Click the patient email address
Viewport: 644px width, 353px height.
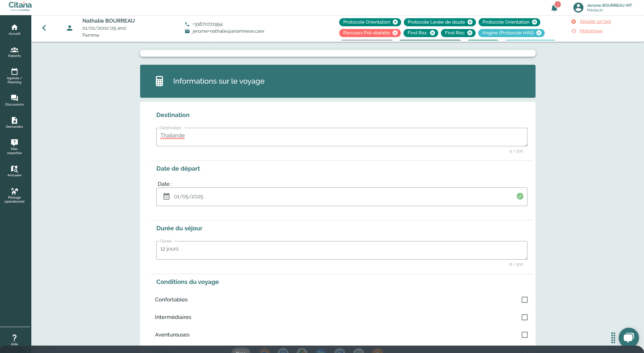[x=228, y=31]
